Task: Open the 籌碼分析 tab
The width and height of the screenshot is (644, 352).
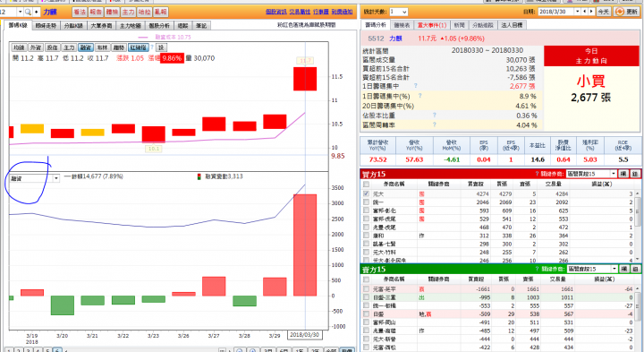Action: (376, 25)
